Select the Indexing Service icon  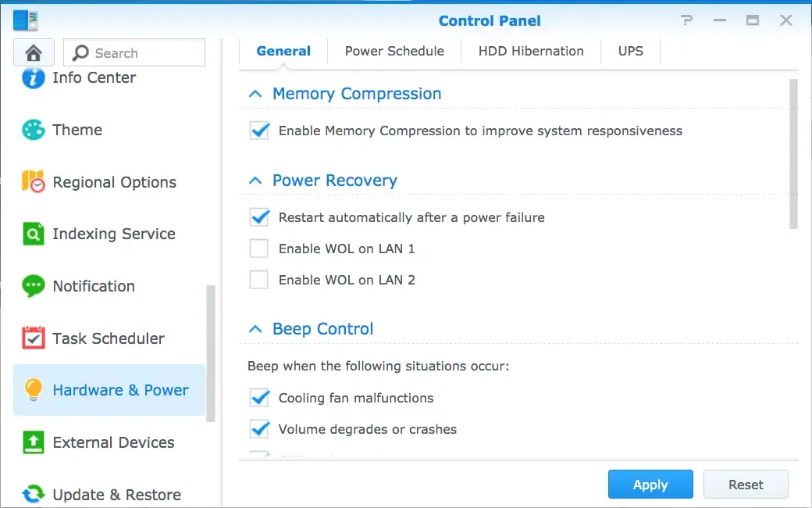(33, 234)
